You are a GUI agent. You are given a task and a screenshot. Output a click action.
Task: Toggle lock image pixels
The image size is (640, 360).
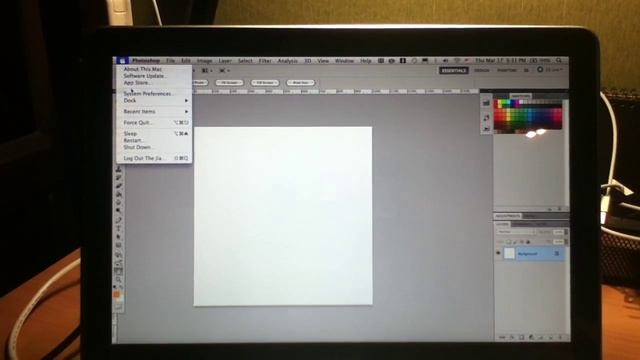515,242
